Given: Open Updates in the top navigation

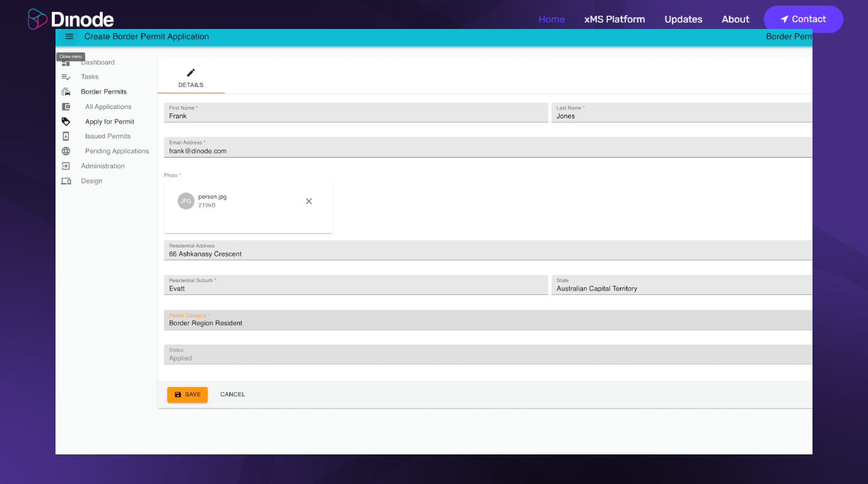Looking at the screenshot, I should (683, 19).
